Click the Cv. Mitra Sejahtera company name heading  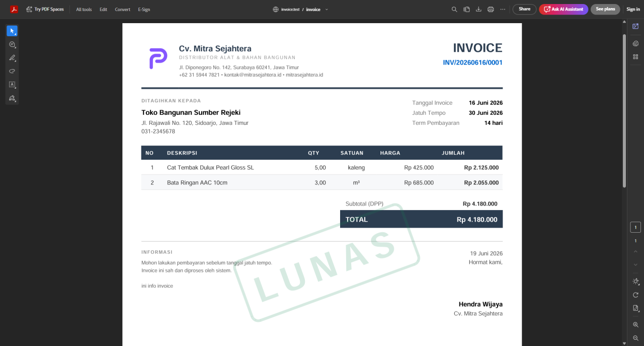[215, 48]
